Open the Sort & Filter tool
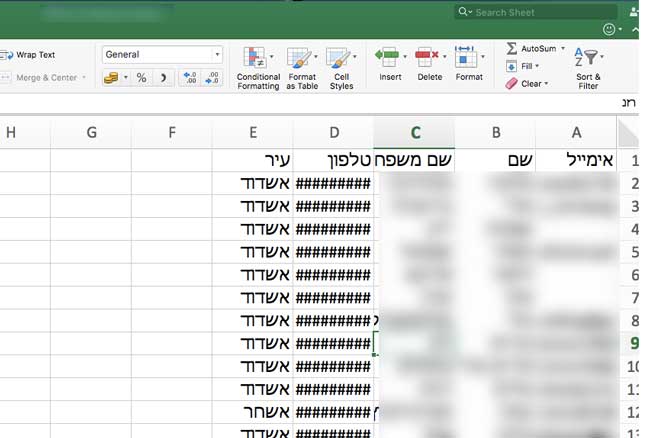This screenshot has width=650, height=438. pyautogui.click(x=588, y=67)
